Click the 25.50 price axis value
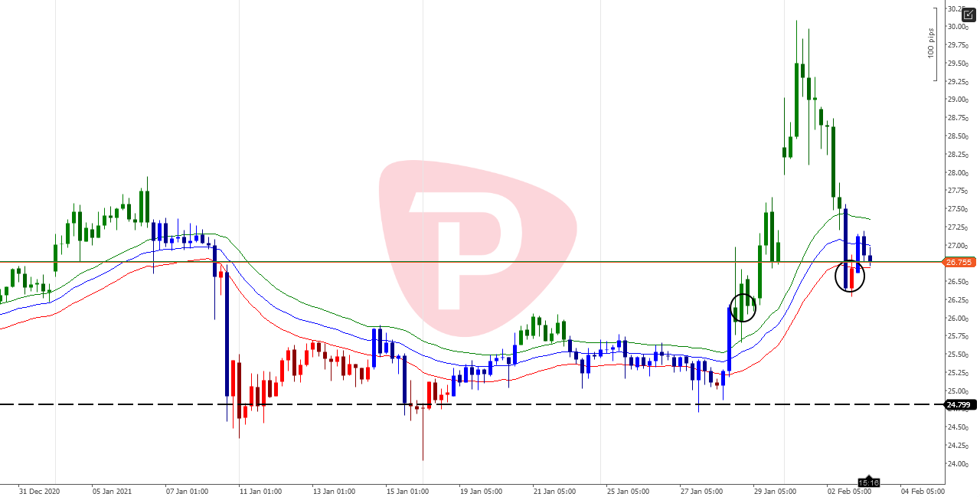The image size is (980, 497). [x=957, y=355]
